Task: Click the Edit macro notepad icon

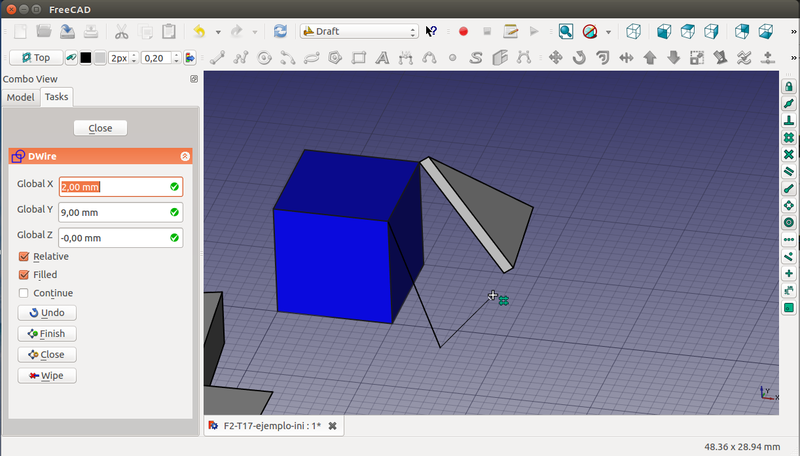Action: (511, 32)
